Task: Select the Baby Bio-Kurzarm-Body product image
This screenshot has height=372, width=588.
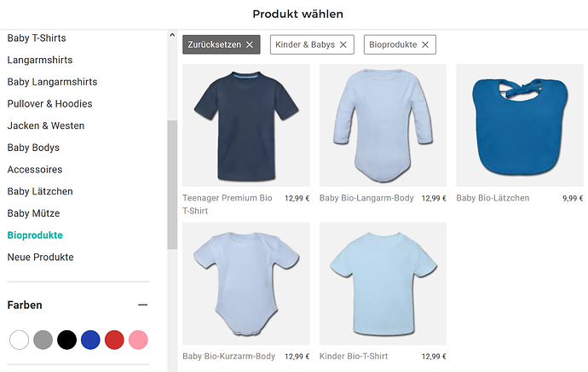Action: coord(246,283)
